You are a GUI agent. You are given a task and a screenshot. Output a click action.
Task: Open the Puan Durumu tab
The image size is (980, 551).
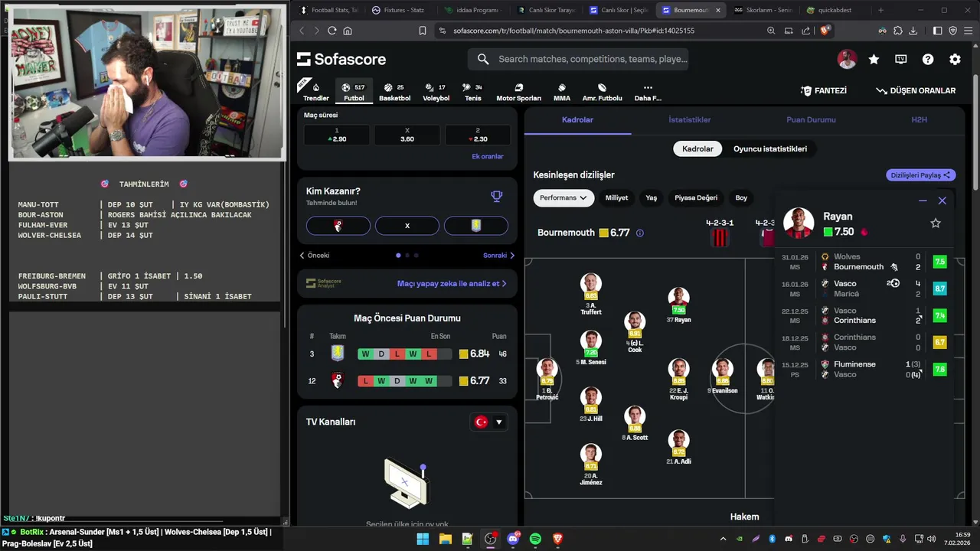click(811, 120)
